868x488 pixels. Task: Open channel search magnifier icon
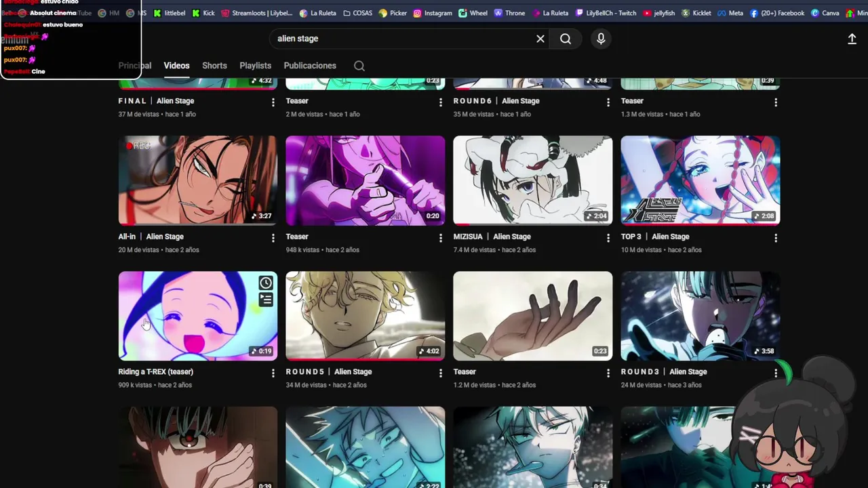pyautogui.click(x=359, y=66)
